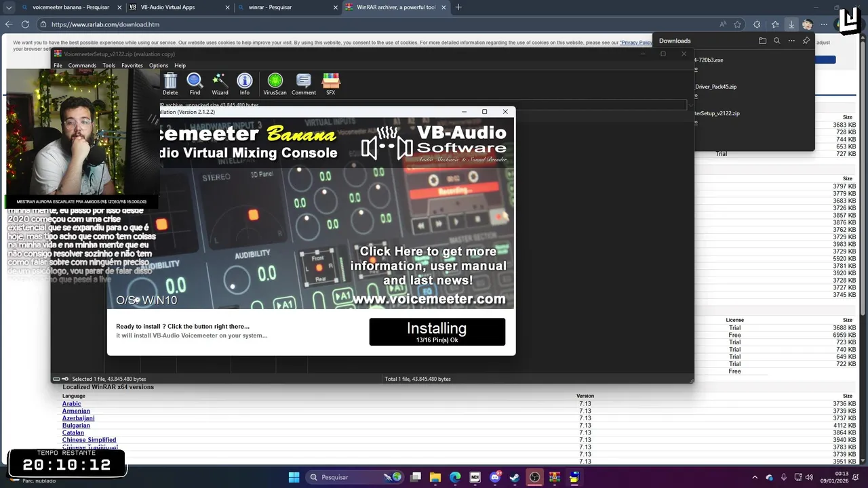Screen dimensions: 868x488
Task: Click the browser extensions puzzle icon
Action: coord(757,24)
